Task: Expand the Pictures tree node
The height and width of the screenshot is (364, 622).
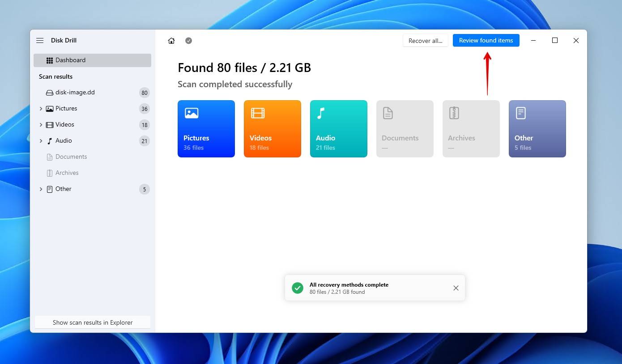Action: [41, 109]
